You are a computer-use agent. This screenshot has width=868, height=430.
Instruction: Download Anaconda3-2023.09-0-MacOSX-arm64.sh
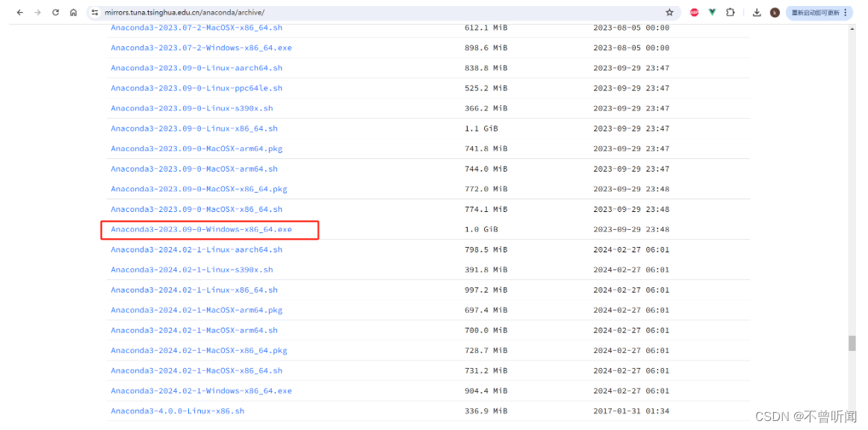194,169
